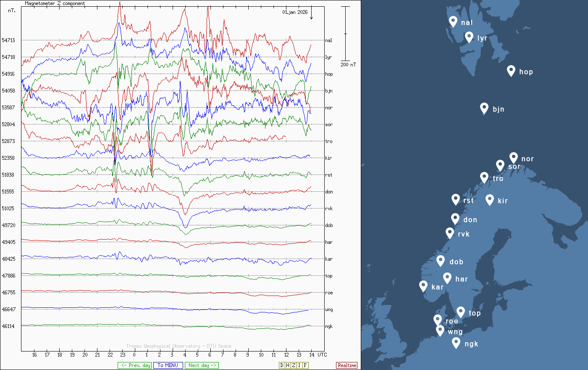Go to previous day plot

click(x=134, y=365)
